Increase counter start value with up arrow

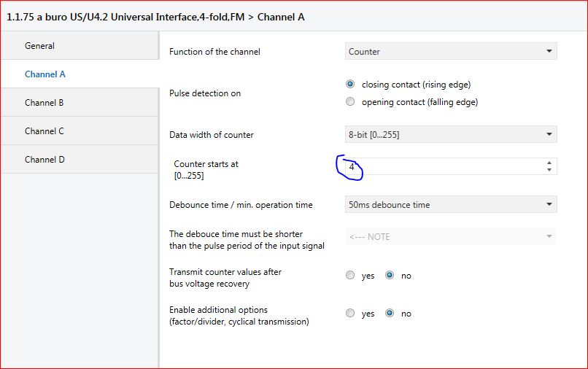(549, 163)
